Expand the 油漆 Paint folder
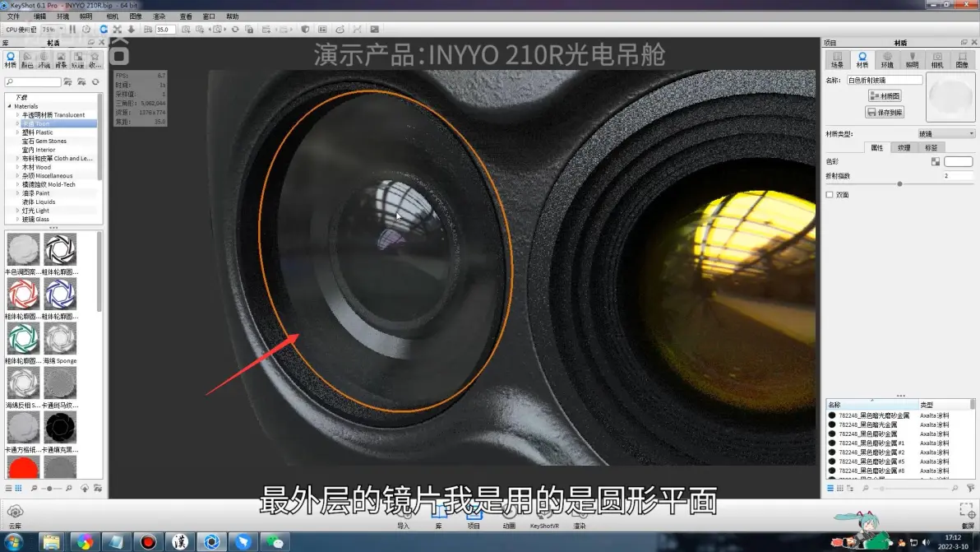The height and width of the screenshot is (552, 980). click(17, 193)
